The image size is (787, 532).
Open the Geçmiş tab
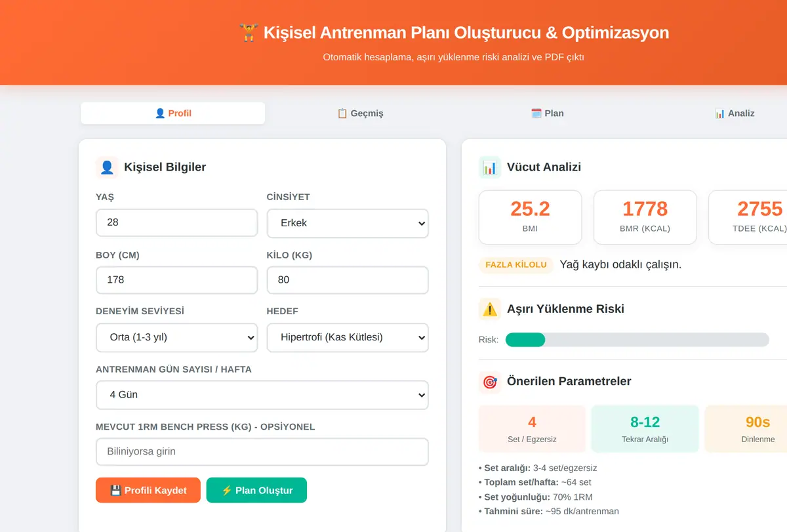pos(360,113)
